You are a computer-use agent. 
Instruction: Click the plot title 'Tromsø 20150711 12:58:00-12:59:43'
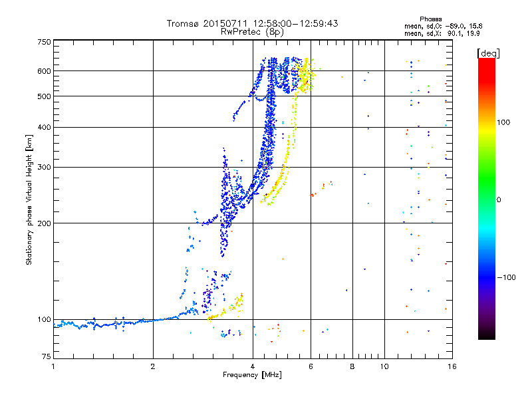pyautogui.click(x=252, y=23)
